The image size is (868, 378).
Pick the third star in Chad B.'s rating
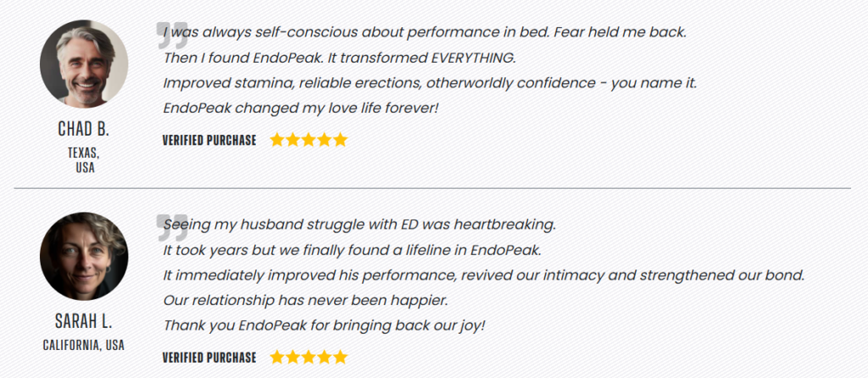click(x=309, y=140)
